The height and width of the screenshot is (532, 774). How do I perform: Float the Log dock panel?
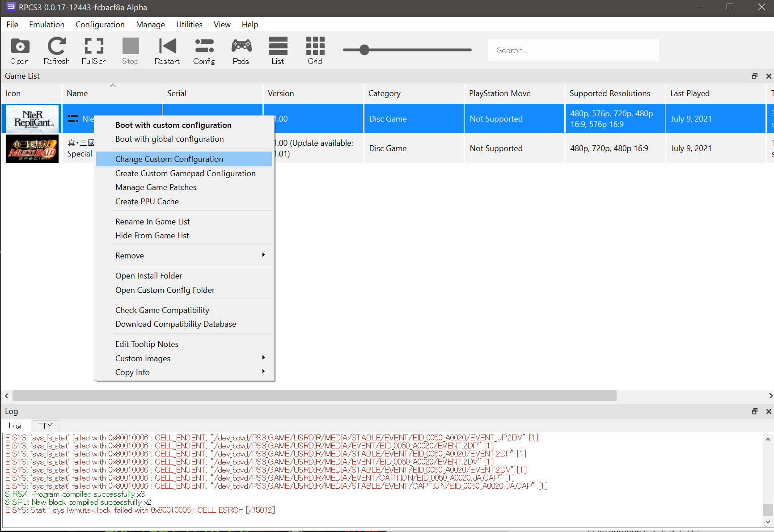click(x=755, y=411)
